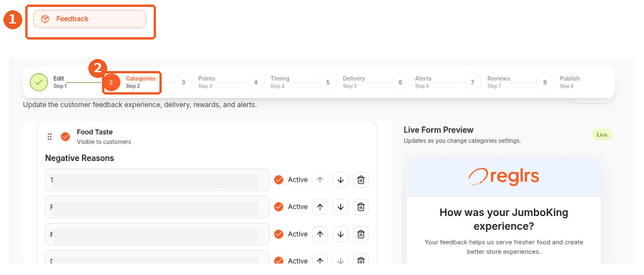Toggle Active on the third negative reason
The height and width of the screenshot is (275, 644).
click(279, 234)
